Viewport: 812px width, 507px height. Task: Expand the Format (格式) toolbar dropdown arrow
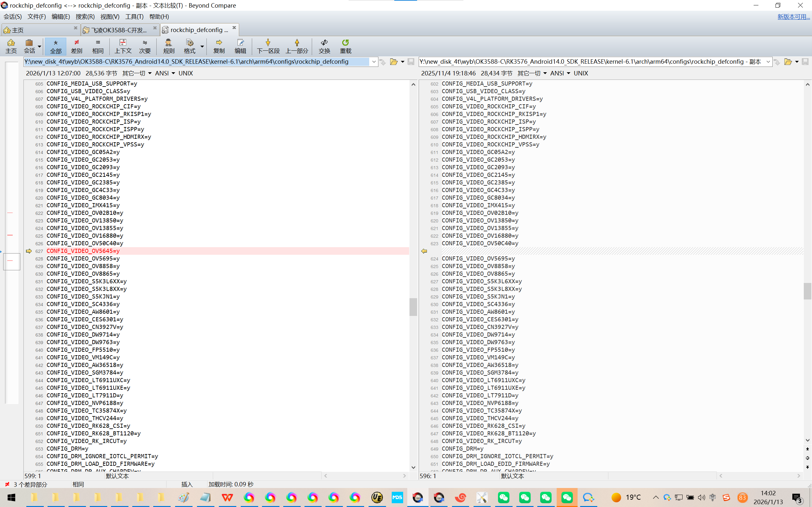click(202, 46)
